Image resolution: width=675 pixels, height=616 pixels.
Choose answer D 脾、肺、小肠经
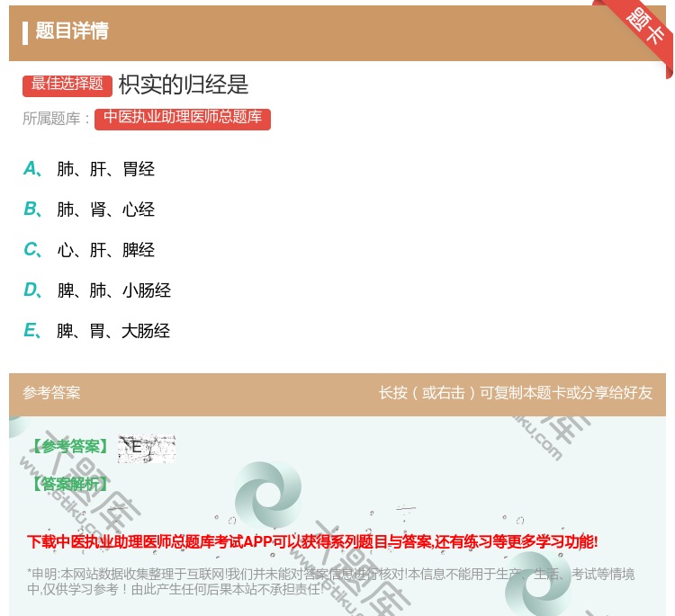[x=113, y=290]
